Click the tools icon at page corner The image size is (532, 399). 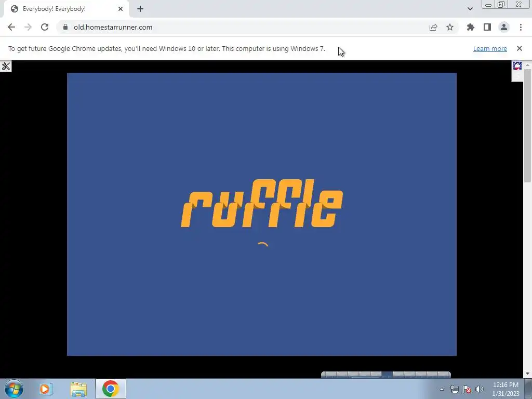pyautogui.click(x=6, y=66)
